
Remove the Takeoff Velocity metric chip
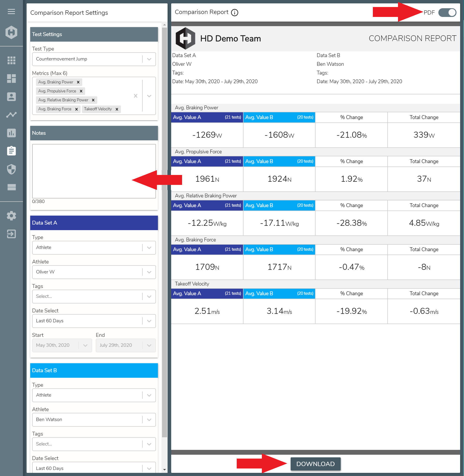pyautogui.click(x=117, y=109)
